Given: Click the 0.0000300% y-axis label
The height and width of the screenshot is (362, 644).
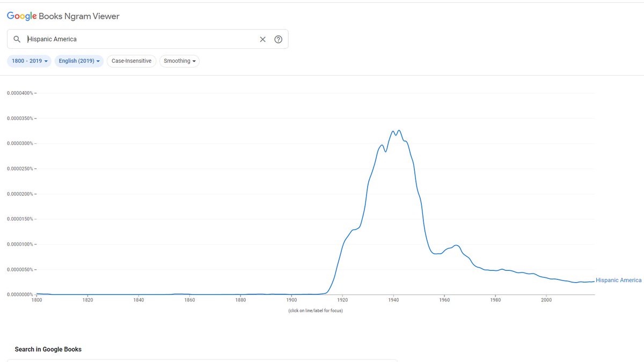Looking at the screenshot, I should 20,144.
